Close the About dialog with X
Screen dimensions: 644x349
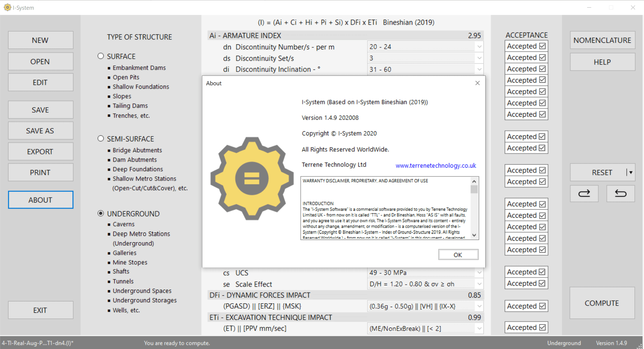(477, 83)
